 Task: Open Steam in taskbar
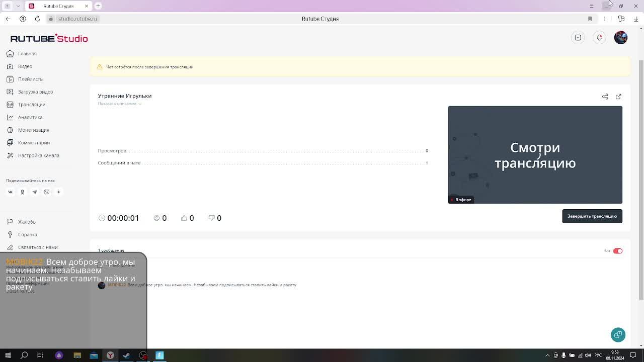point(126,355)
